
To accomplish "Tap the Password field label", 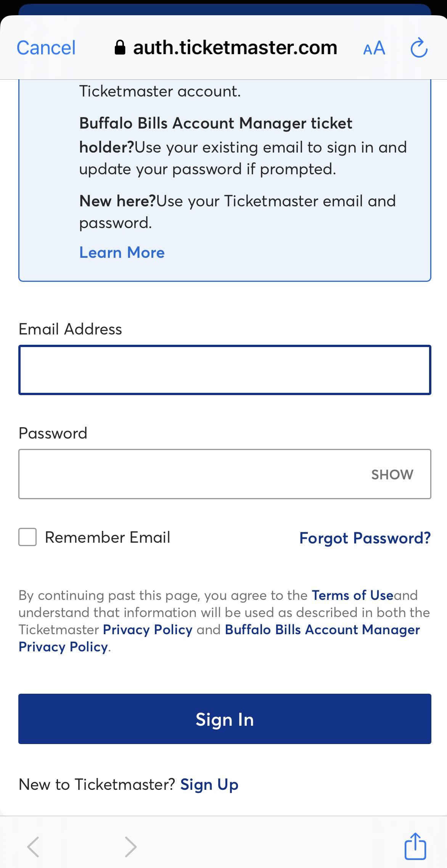I will [x=53, y=433].
